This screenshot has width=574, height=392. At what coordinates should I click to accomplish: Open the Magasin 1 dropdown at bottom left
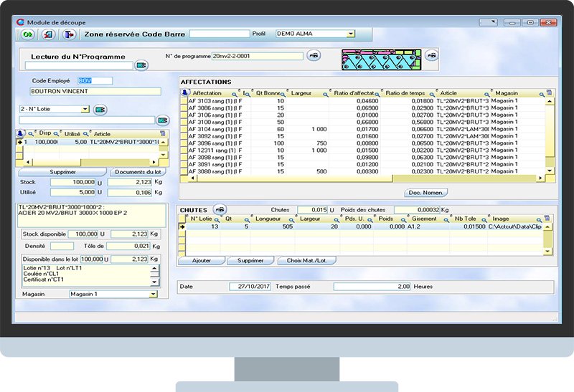click(x=154, y=294)
